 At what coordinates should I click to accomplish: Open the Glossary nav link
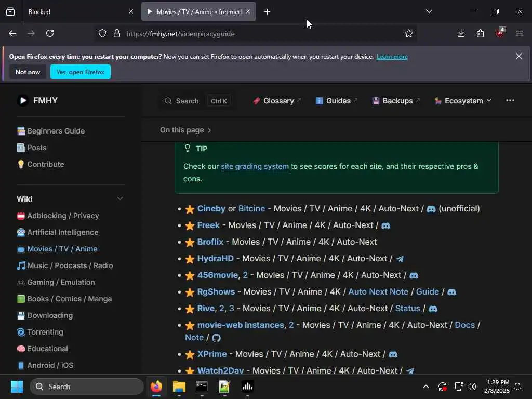click(x=277, y=101)
